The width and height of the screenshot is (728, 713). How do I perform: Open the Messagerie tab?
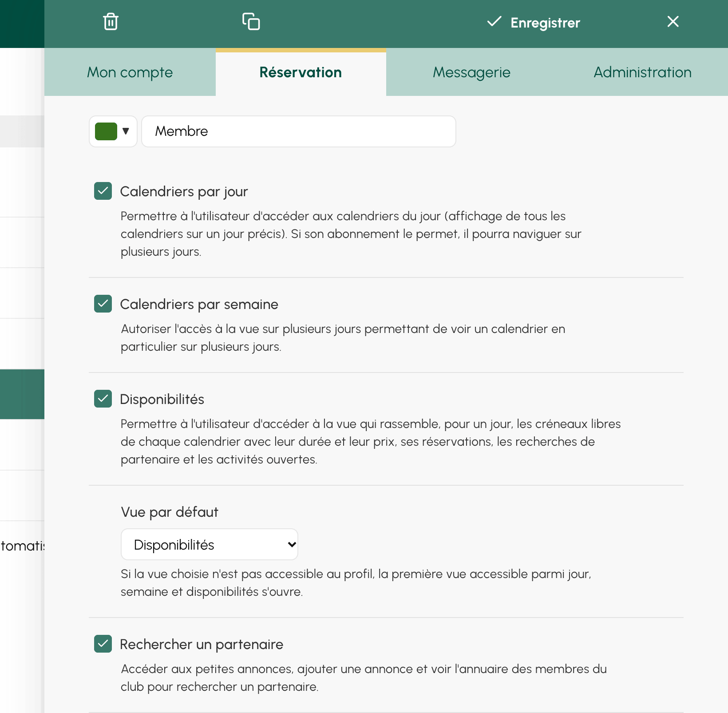point(471,72)
